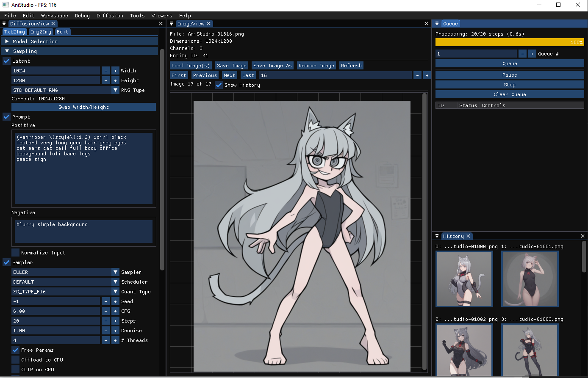Click the Refresh button
Image resolution: width=588 pixels, height=378 pixels.
[351, 66]
